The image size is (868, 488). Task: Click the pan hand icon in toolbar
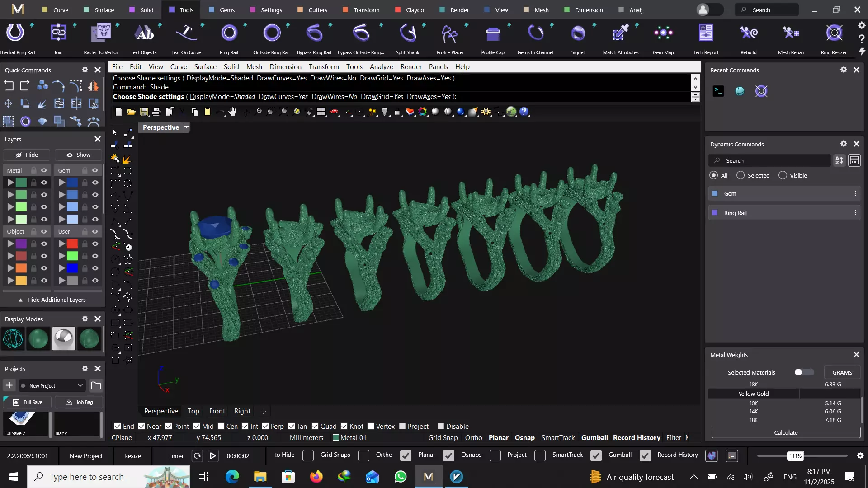click(x=232, y=112)
